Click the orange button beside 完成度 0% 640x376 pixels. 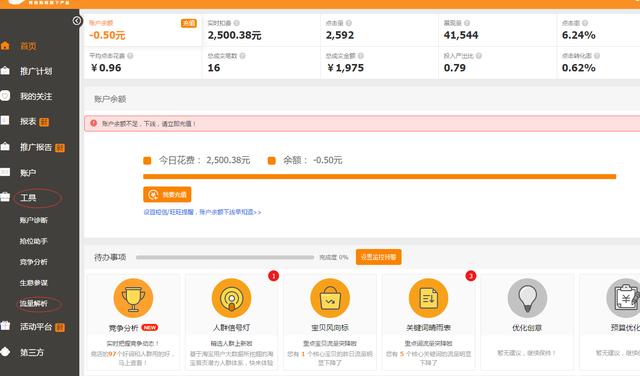pos(378,257)
